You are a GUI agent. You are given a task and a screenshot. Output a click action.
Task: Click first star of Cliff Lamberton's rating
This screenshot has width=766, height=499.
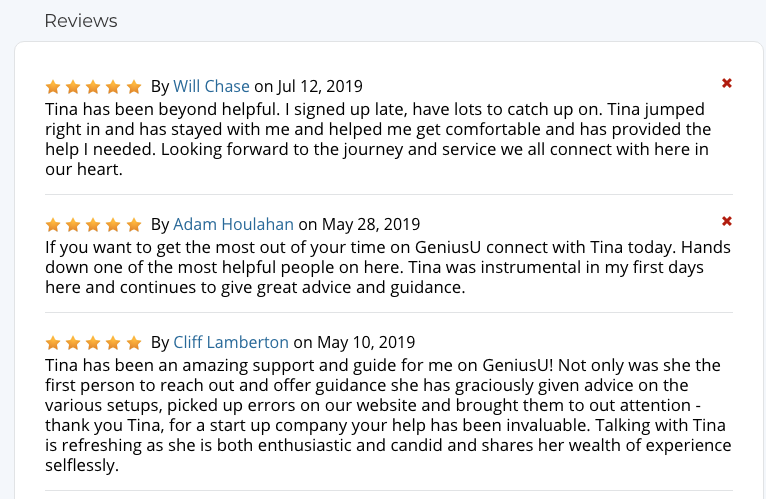click(x=53, y=343)
